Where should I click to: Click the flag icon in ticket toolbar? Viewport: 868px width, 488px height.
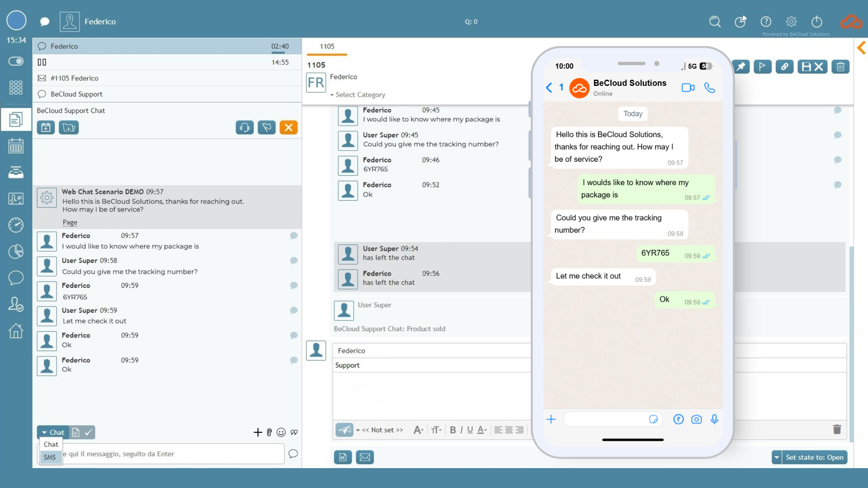click(x=763, y=67)
